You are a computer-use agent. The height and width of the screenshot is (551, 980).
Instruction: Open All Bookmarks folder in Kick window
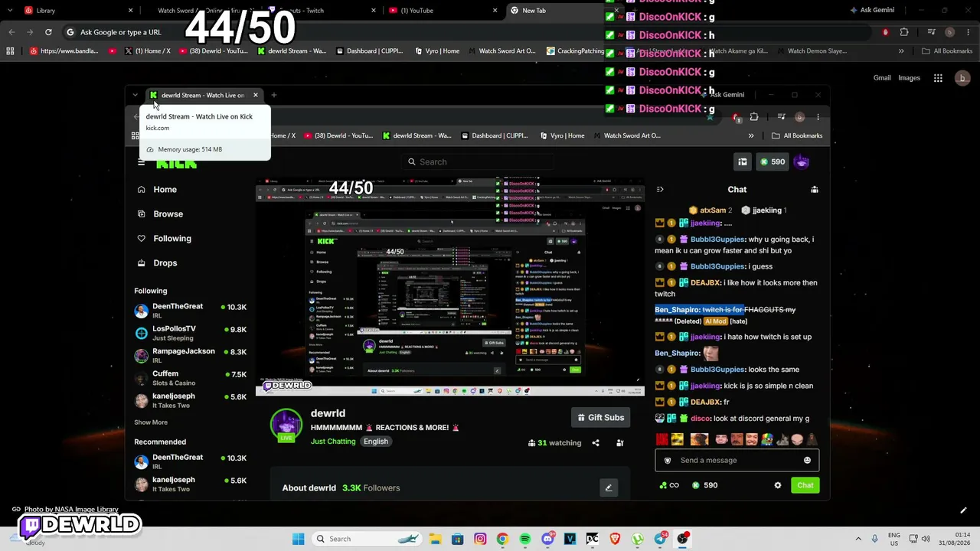point(798,136)
